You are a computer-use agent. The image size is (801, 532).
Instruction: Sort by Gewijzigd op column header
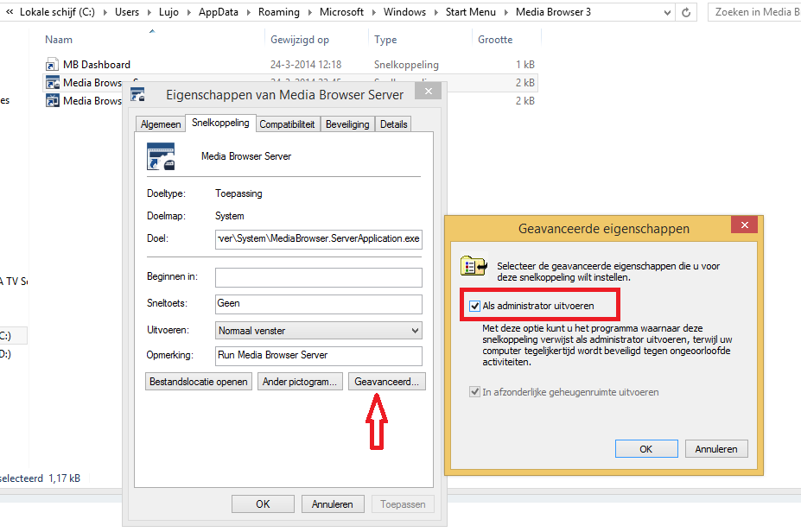(300, 40)
